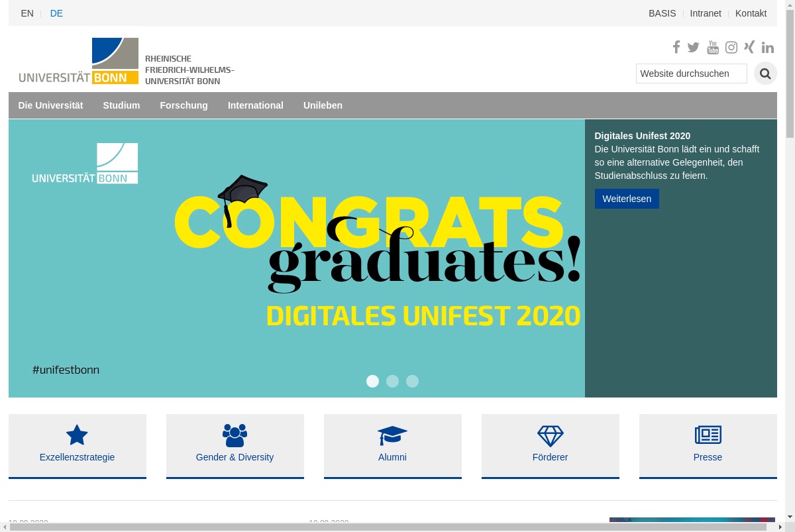This screenshot has width=795, height=532.
Task: Open the Presse link
Action: (x=708, y=457)
